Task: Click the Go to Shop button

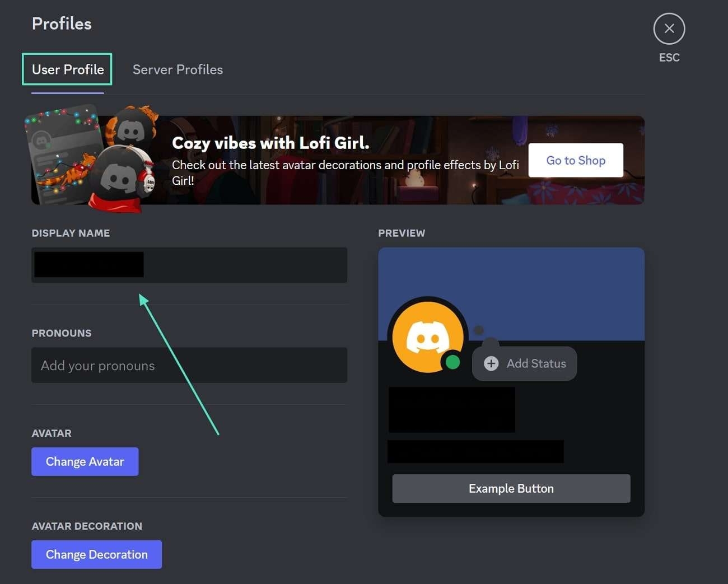Action: [x=576, y=160]
